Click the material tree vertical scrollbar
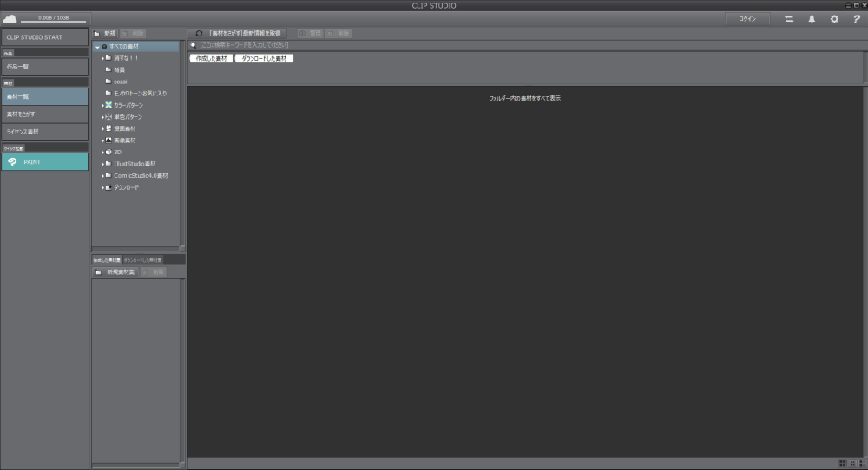 [x=182, y=143]
